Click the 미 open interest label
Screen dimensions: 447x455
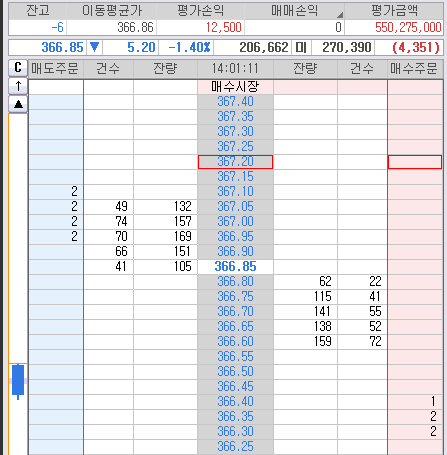pos(301,47)
